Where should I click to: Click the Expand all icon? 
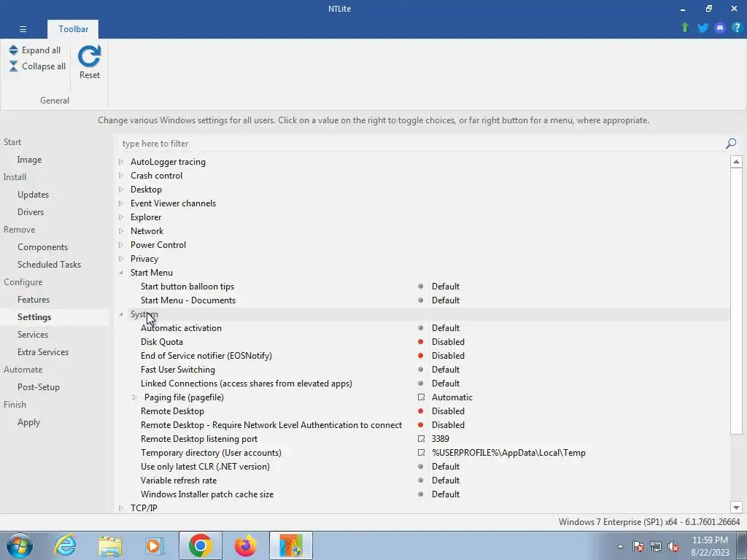[x=13, y=50]
